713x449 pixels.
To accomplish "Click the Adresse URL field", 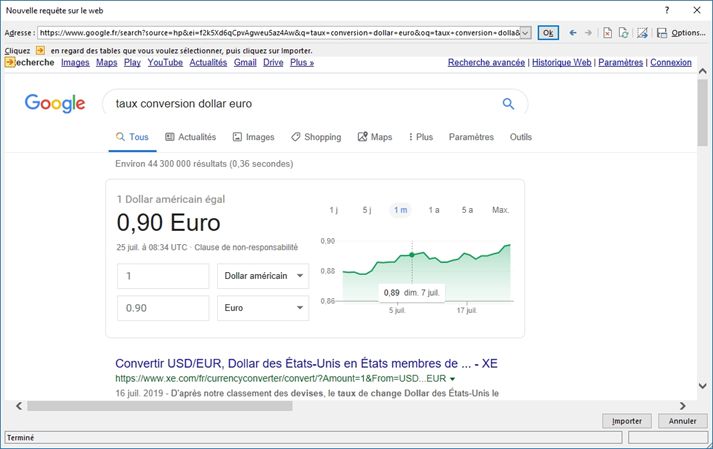I will 279,33.
